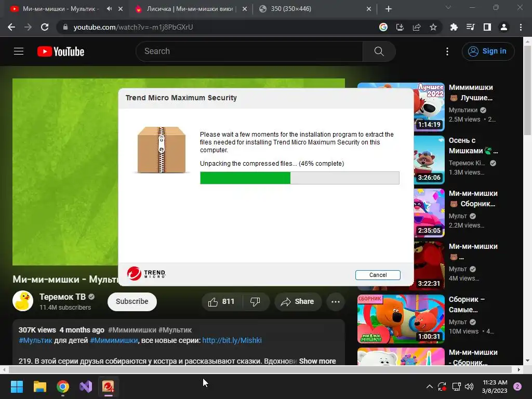Click the installer unpacking progress bar
Image resolution: width=532 pixels, height=399 pixels.
point(300,178)
